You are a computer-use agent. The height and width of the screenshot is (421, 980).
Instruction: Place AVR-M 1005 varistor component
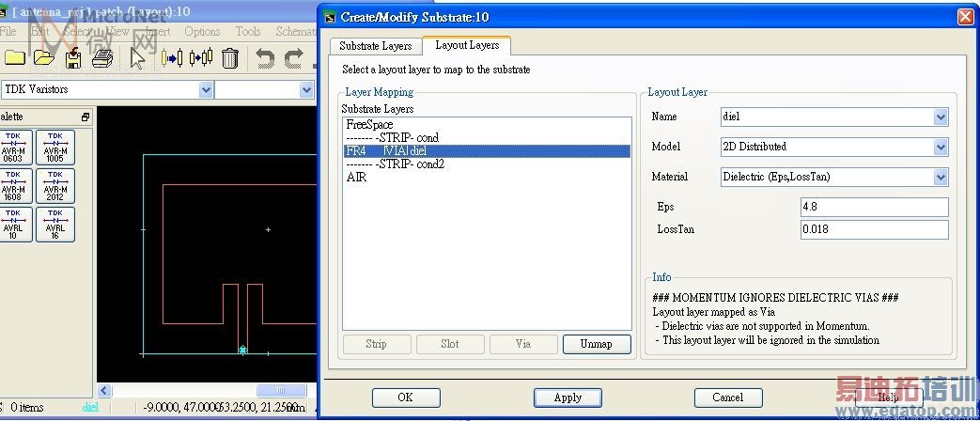point(55,148)
